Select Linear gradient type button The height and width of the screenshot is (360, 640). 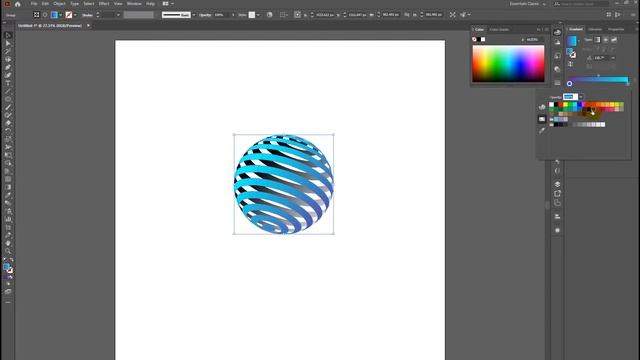point(597,40)
